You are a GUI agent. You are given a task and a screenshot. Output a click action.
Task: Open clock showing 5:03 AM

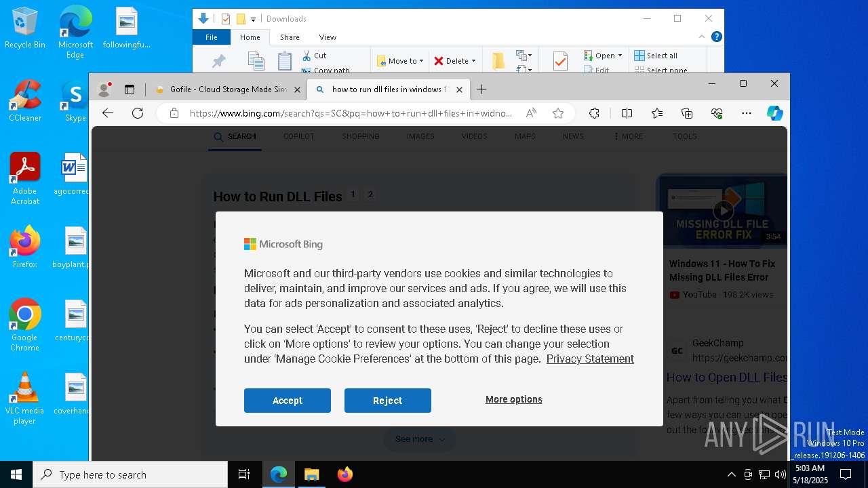click(810, 474)
